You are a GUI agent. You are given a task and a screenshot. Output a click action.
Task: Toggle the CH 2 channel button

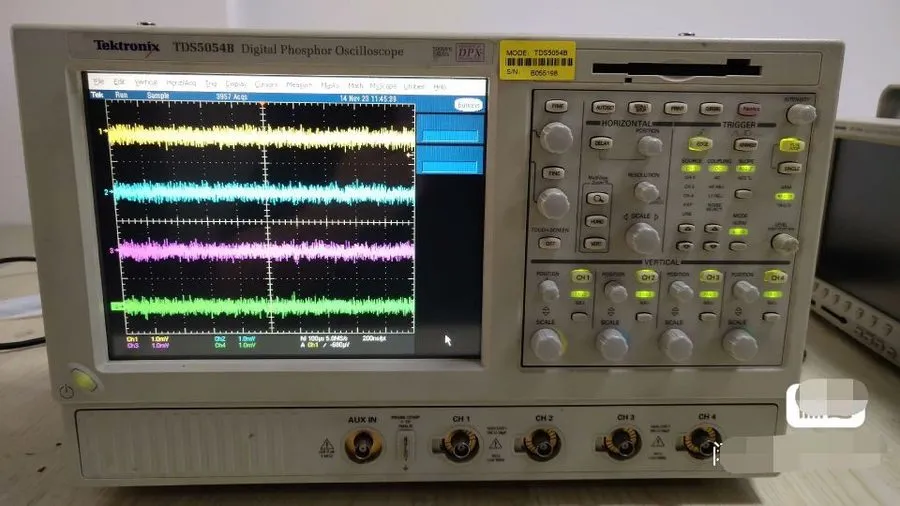(647, 277)
